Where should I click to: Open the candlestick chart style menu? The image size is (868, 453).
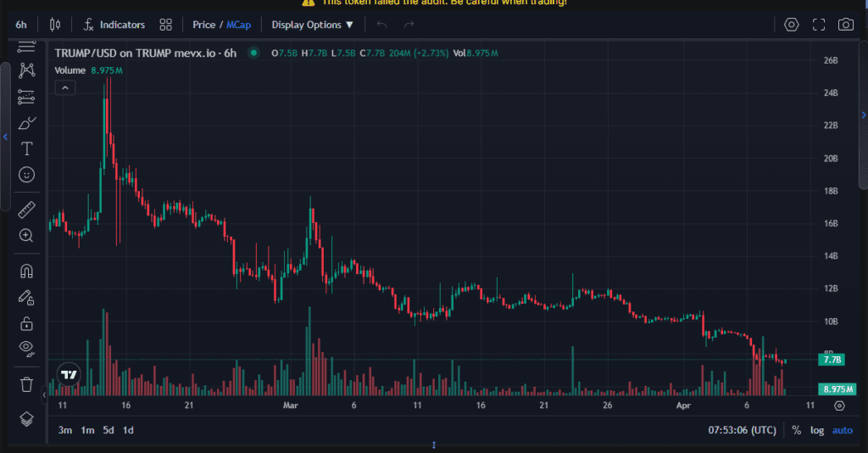[x=55, y=25]
